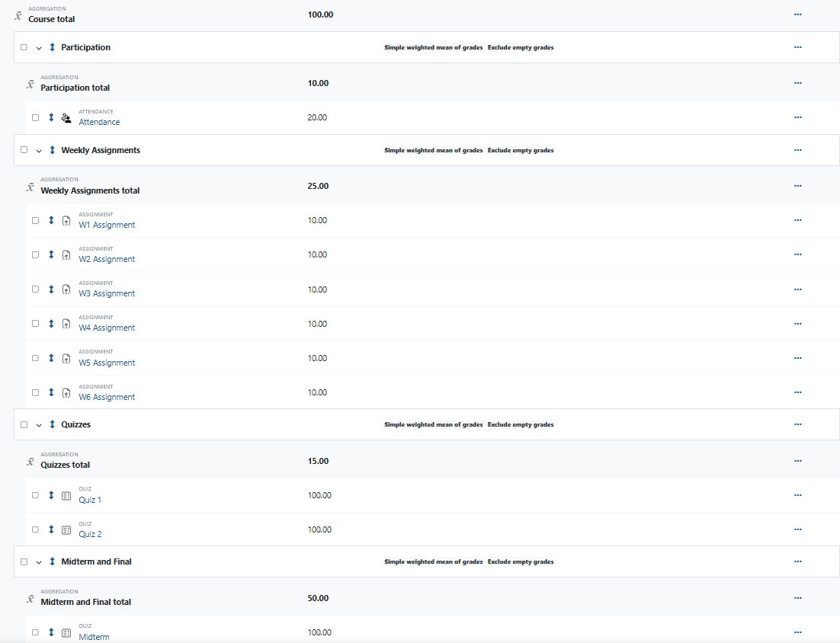Collapse the Quizzes category chevron
840x643 pixels.
click(39, 424)
